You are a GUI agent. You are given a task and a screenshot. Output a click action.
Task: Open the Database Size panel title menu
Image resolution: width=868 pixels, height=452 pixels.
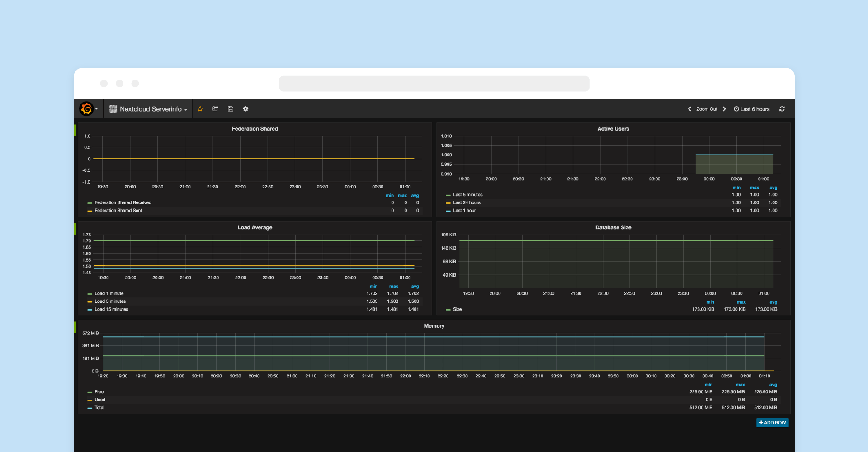pyautogui.click(x=613, y=227)
